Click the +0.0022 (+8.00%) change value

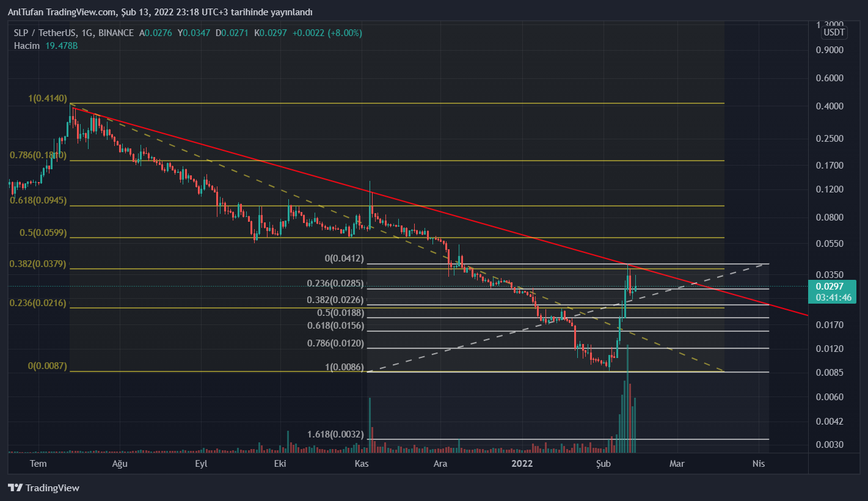(x=327, y=32)
